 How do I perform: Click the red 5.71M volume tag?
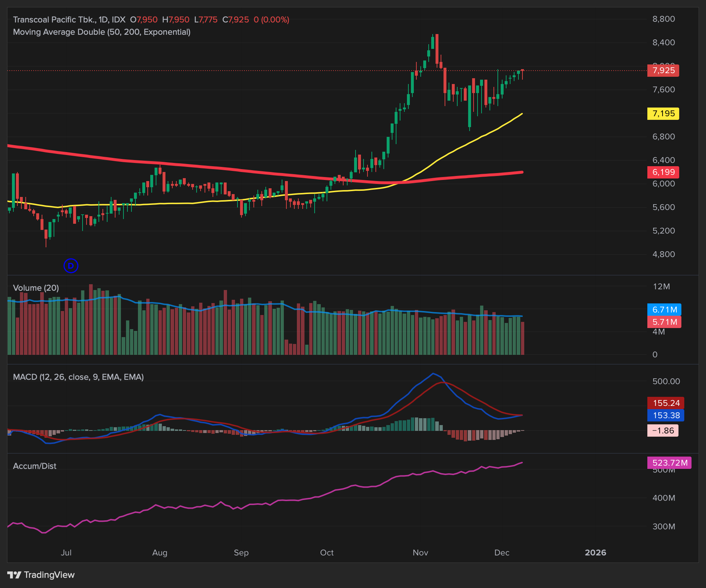664,322
